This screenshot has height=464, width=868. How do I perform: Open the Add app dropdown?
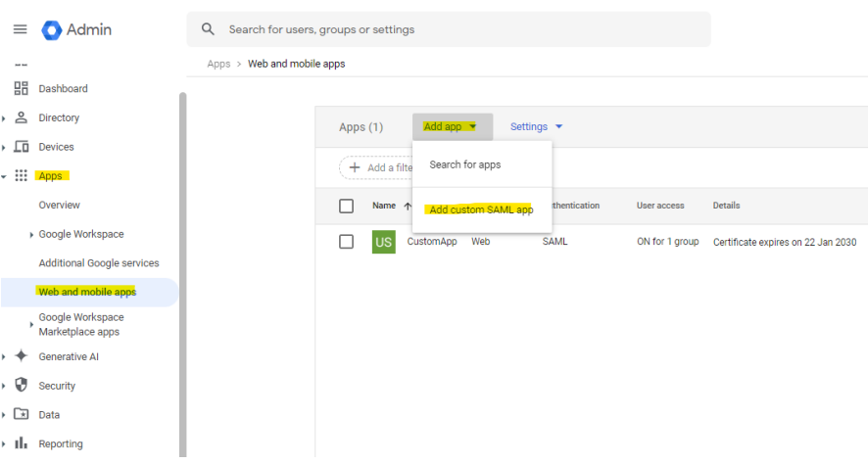pos(453,126)
